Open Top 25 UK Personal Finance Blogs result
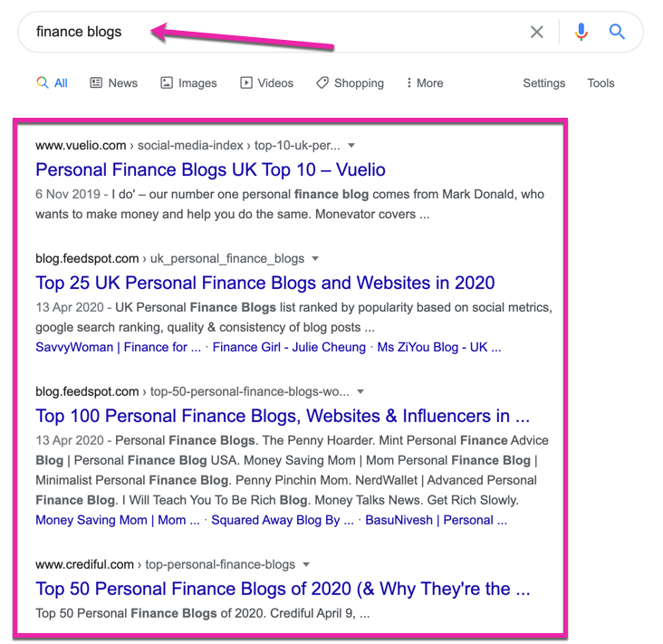Screen dimensions: 663x644 265,283
